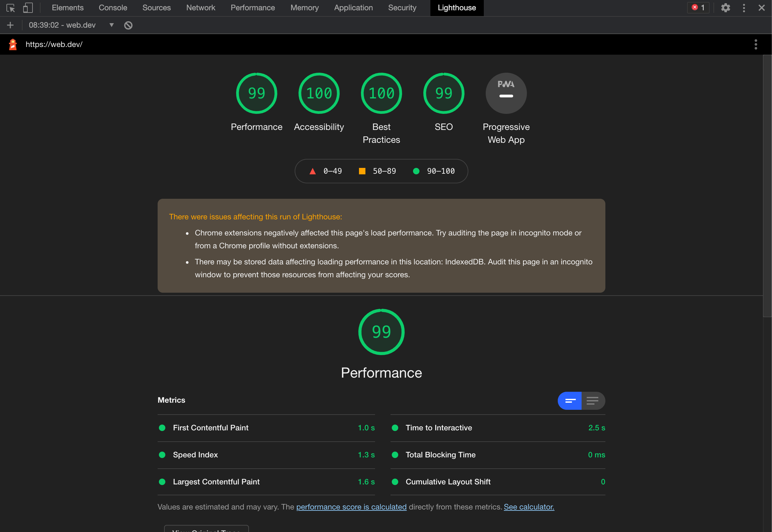Follow 'performance score is calculated' link
The image size is (772, 532).
click(351, 507)
